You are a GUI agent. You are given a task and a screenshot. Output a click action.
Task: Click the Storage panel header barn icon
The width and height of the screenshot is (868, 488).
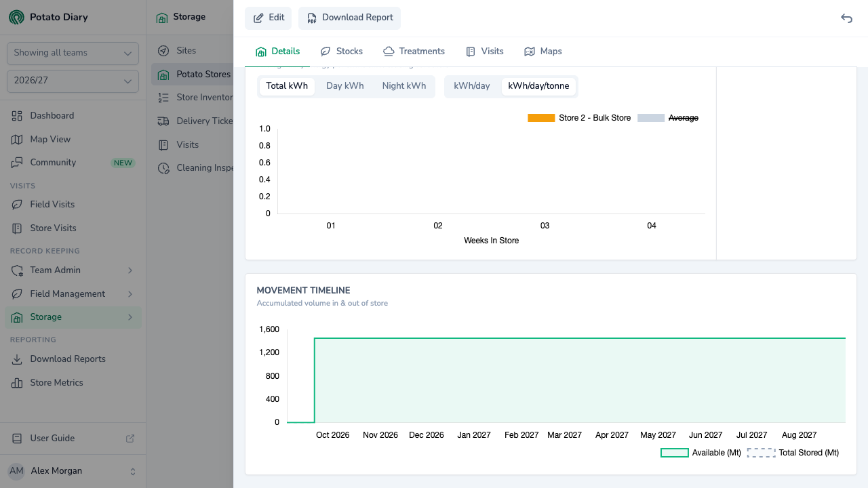tap(162, 18)
